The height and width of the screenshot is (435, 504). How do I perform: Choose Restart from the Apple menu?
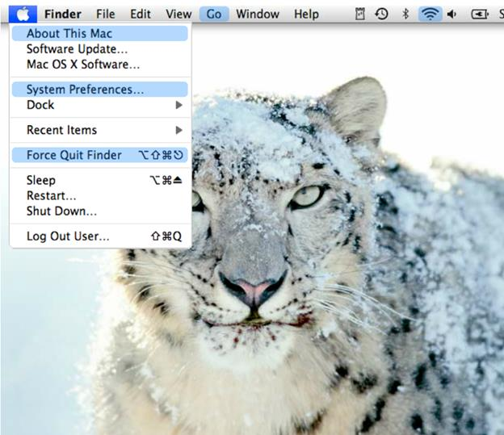[51, 195]
